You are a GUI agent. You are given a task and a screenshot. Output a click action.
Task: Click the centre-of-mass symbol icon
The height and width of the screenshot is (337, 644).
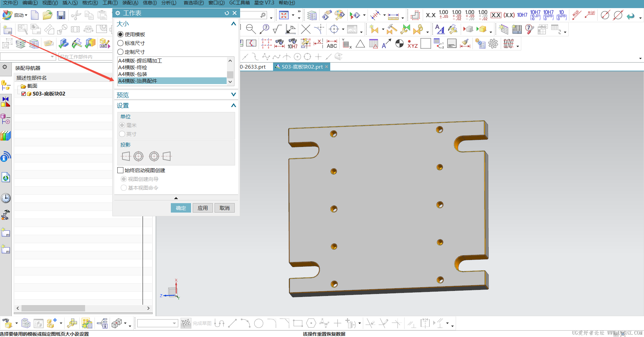tap(400, 44)
